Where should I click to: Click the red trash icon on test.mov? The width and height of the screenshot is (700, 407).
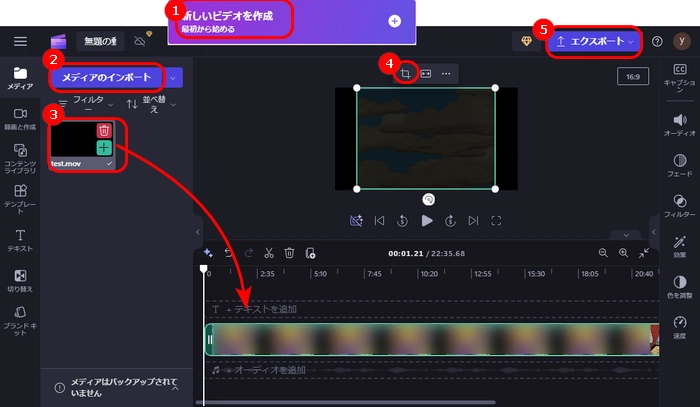104,130
